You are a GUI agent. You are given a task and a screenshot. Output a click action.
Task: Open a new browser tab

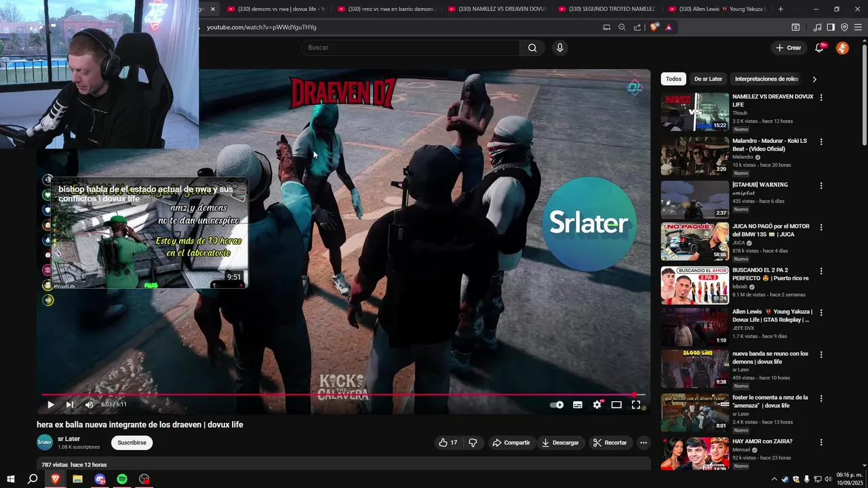(781, 9)
